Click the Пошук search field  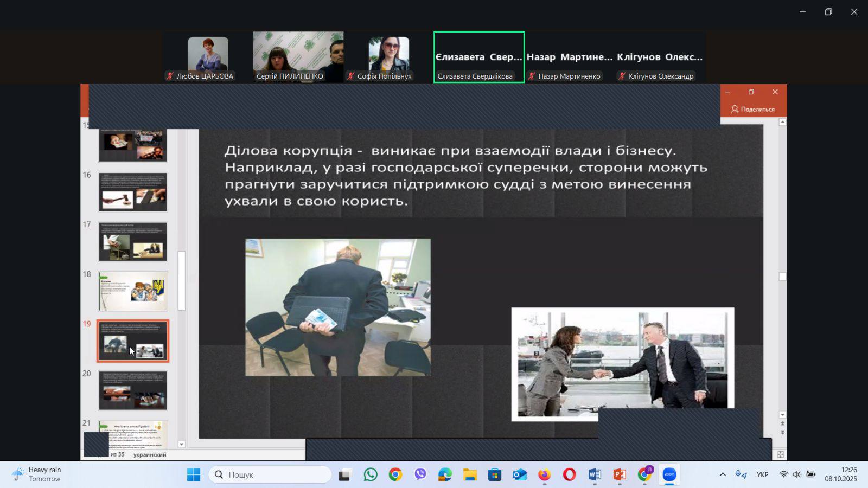point(270,475)
